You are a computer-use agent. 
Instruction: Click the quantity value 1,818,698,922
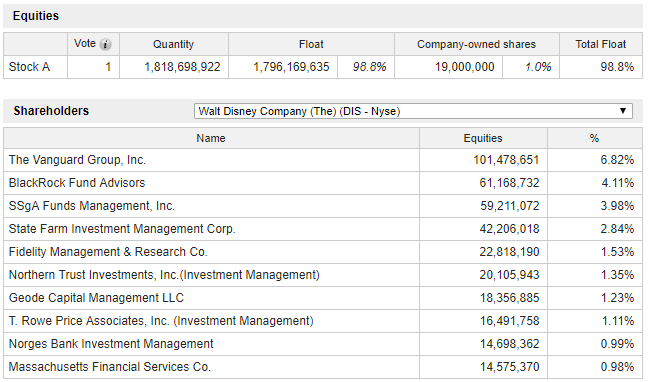pos(182,67)
